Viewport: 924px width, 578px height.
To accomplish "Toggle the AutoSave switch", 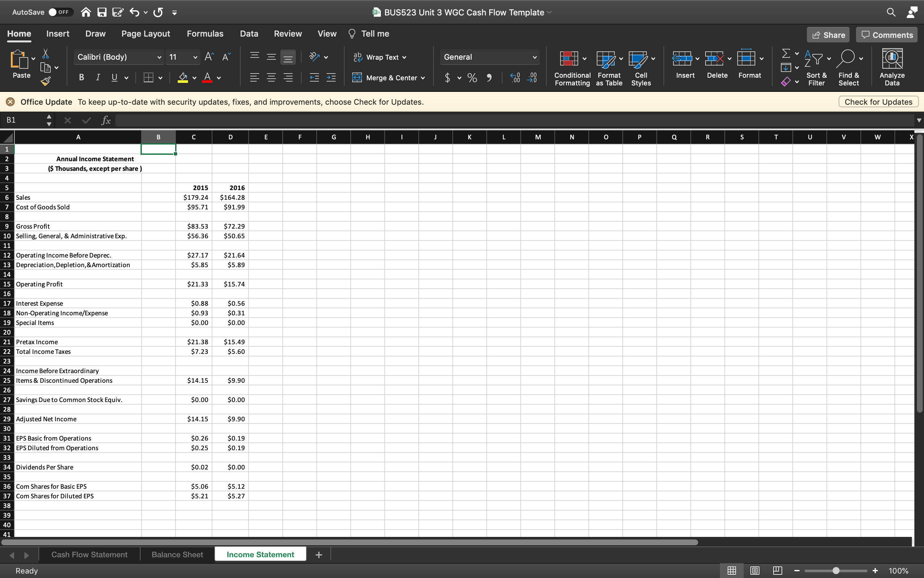I will click(x=61, y=12).
